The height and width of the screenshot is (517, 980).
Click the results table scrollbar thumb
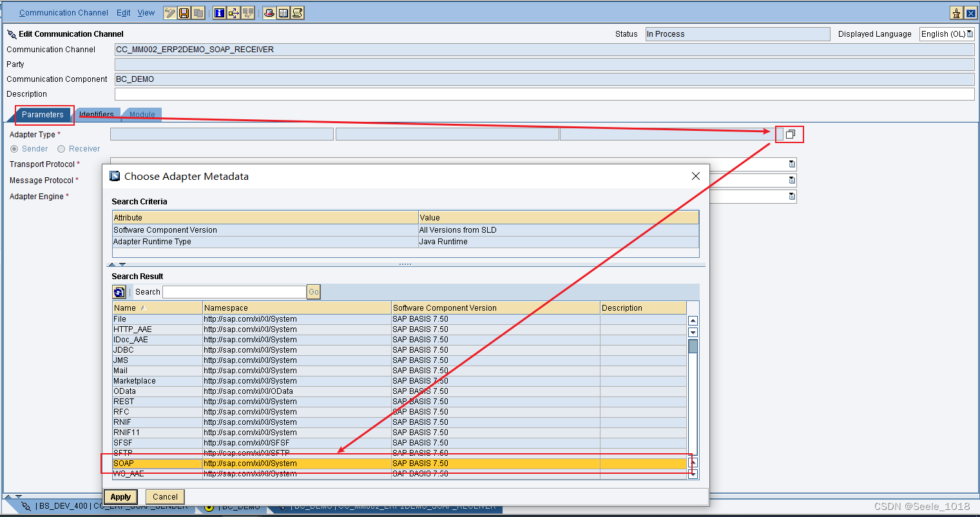click(693, 346)
